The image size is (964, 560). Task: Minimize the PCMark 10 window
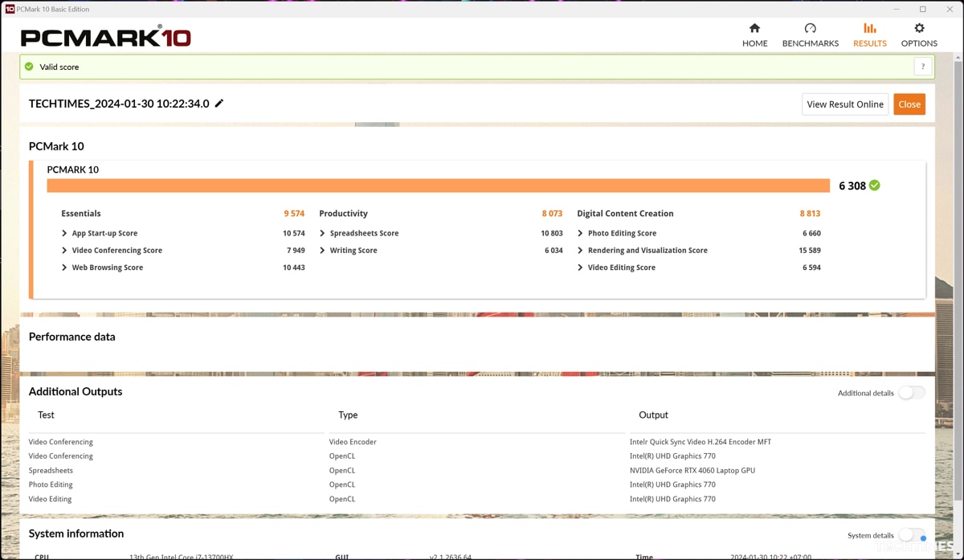pyautogui.click(x=897, y=9)
